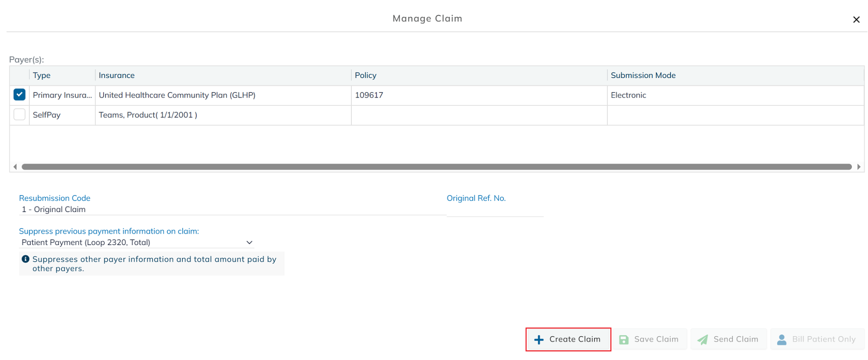Viewport: 868px width, 360px height.
Task: Click the Policy column header
Action: point(365,75)
